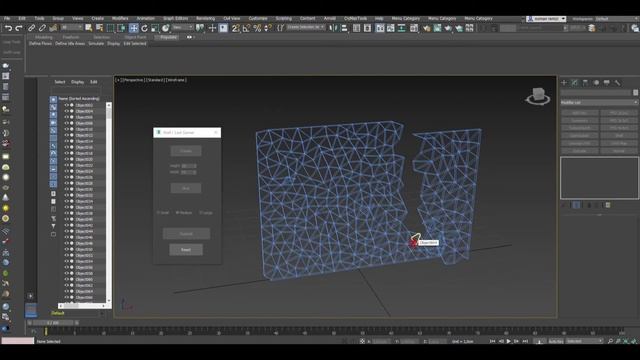Select the Medium radio option in dialog

184,213
